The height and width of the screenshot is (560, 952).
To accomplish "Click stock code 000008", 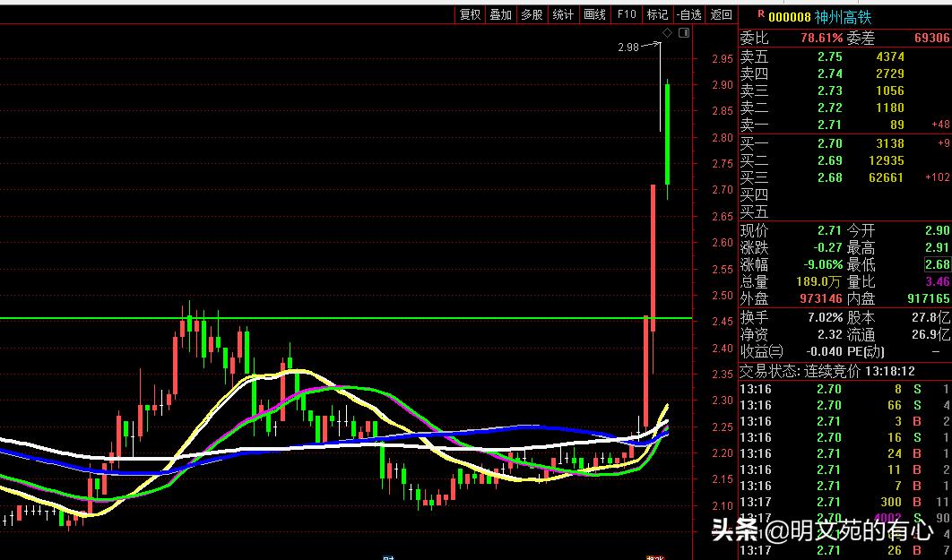I will click(x=789, y=18).
